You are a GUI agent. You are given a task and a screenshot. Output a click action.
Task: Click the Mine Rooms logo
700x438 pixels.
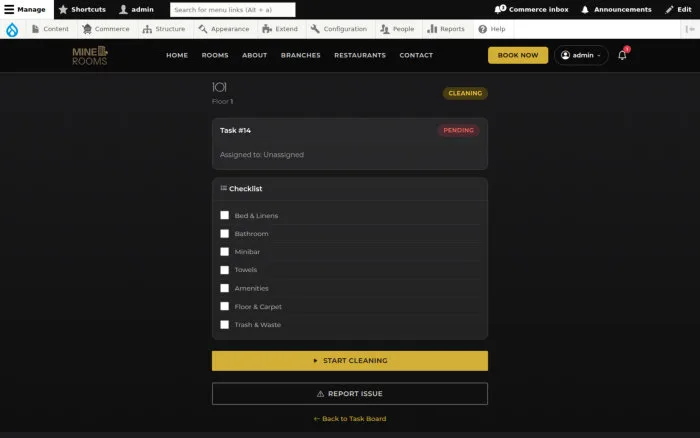[90, 55]
